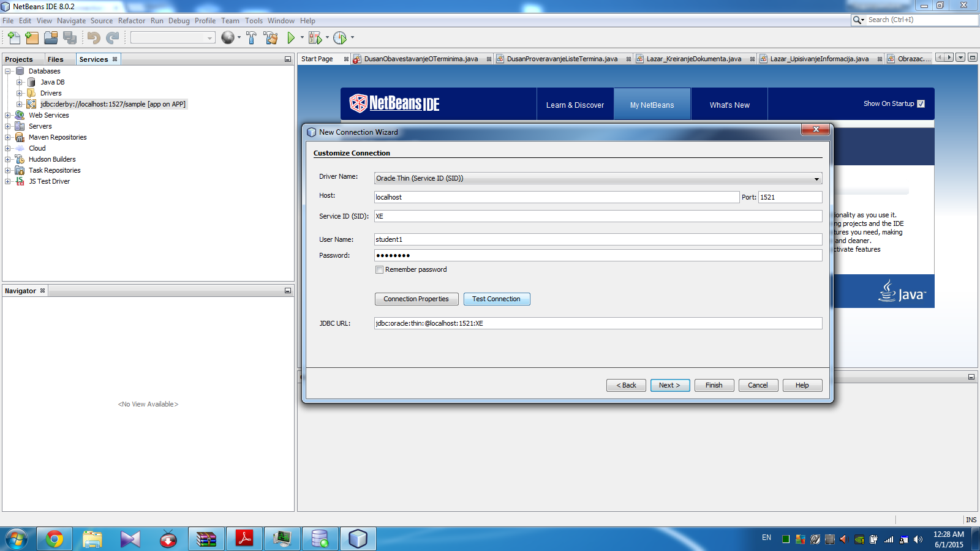Click Finish in the connection wizard
Screen dimensions: 980x551
click(714, 385)
